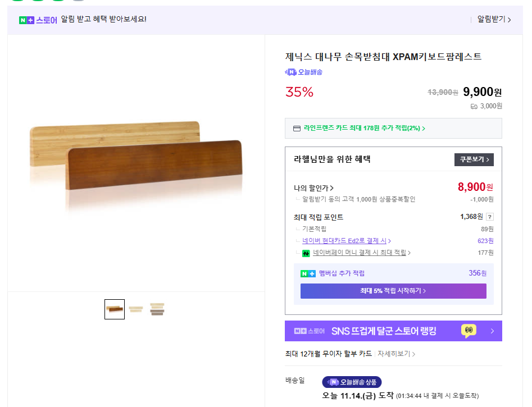The image size is (532, 407).
Task: Click the credit card icon for 라인프렌즈 카드
Action: point(297,128)
